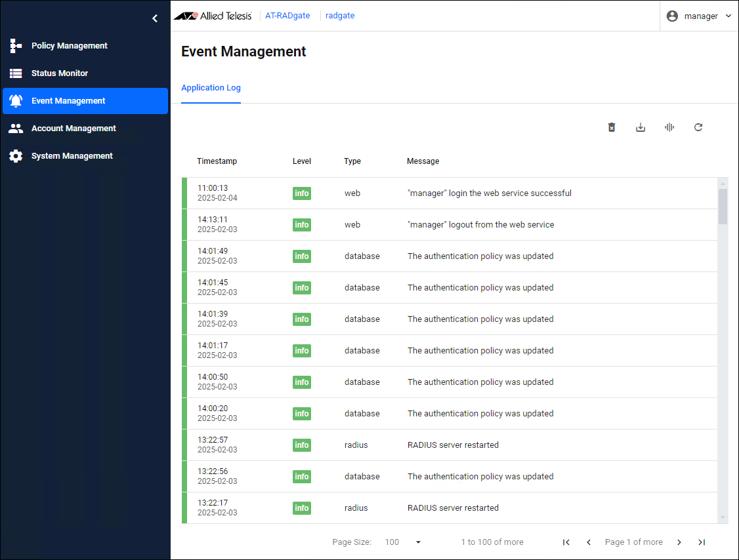
Task: Open the Page Size dropdown
Action: coord(403,542)
